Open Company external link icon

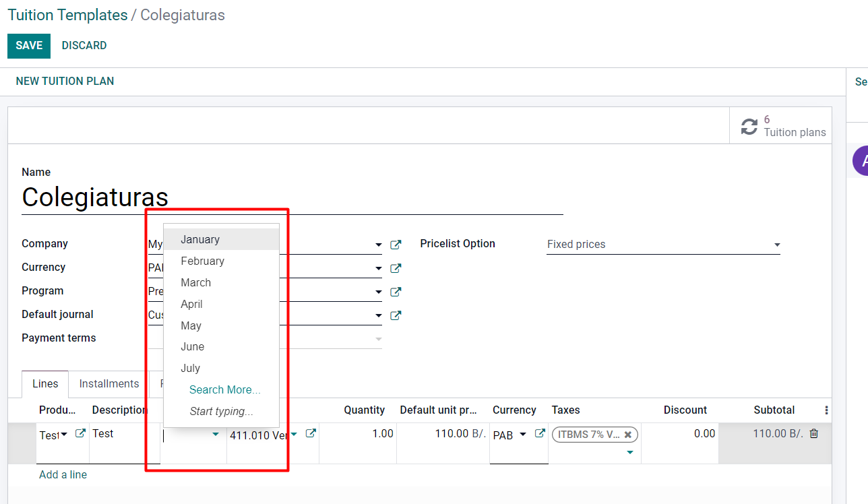click(x=396, y=245)
